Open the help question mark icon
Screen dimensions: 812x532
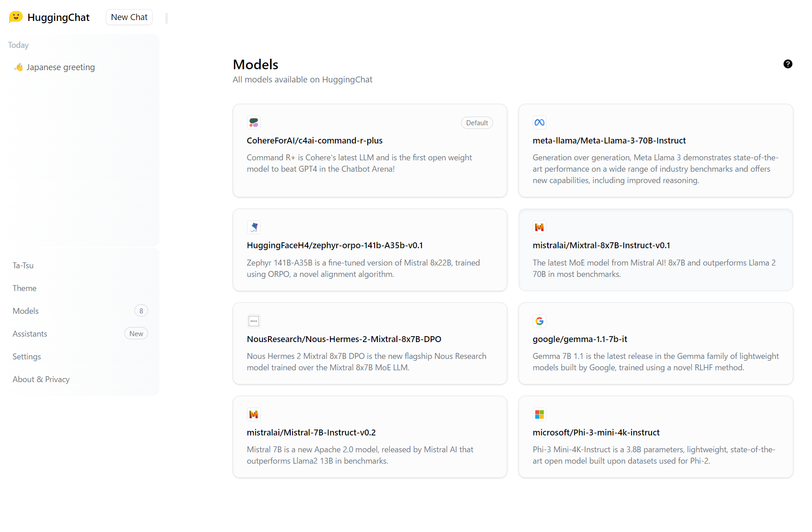point(788,64)
